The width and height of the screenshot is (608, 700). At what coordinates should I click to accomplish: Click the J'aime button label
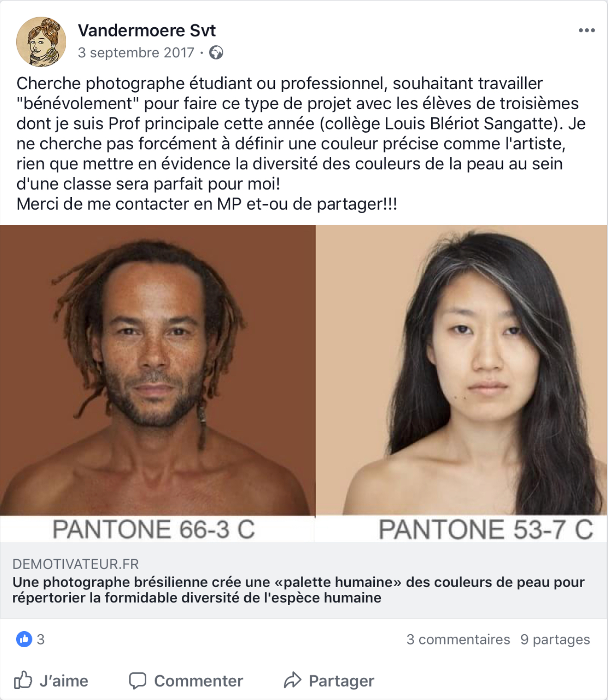[x=64, y=681]
